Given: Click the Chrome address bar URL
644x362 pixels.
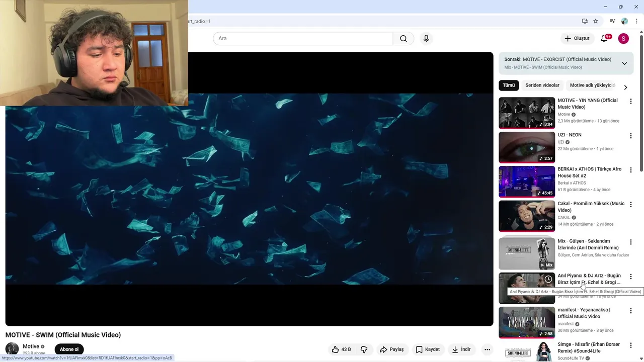Looking at the screenshot, I should pyautogui.click(x=200, y=21).
